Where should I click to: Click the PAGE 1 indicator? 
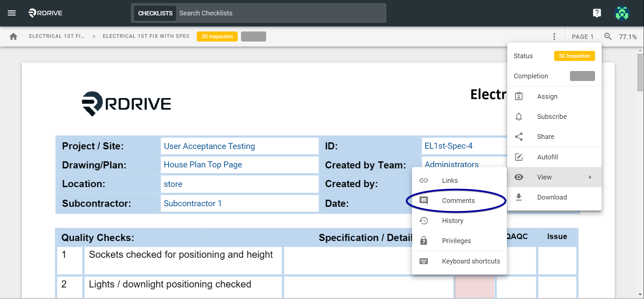pyautogui.click(x=583, y=37)
